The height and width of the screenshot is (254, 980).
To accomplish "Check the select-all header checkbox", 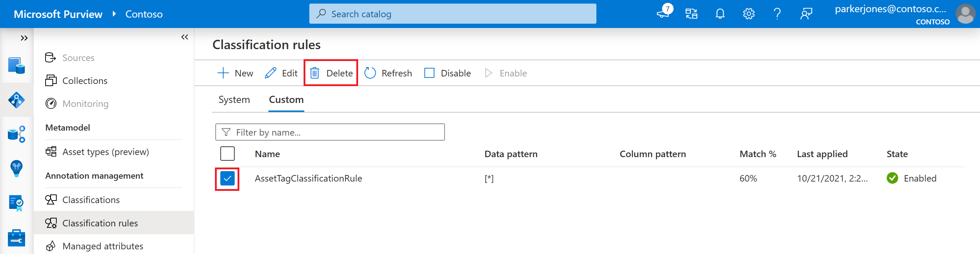I will click(x=227, y=154).
